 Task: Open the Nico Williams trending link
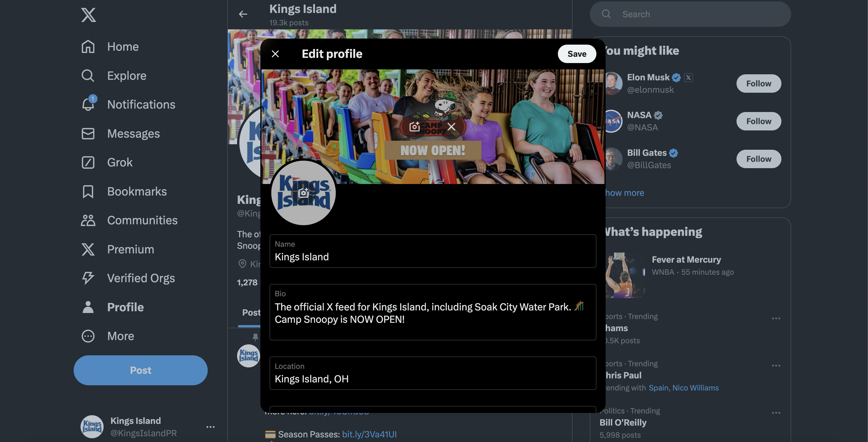point(695,388)
